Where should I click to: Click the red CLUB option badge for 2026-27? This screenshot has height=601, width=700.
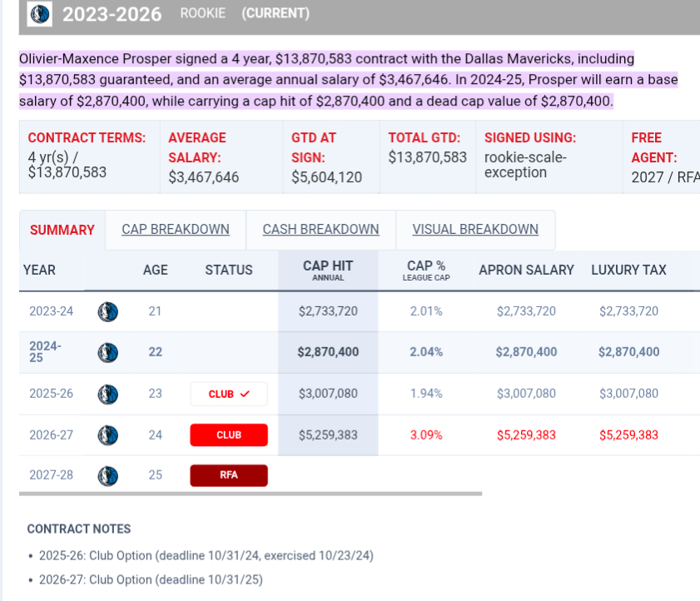[x=229, y=435]
